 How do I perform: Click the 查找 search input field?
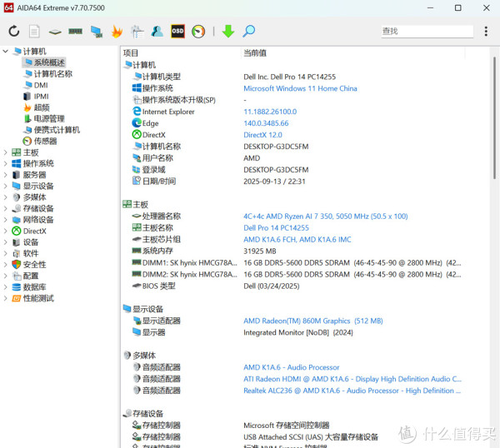(425, 32)
